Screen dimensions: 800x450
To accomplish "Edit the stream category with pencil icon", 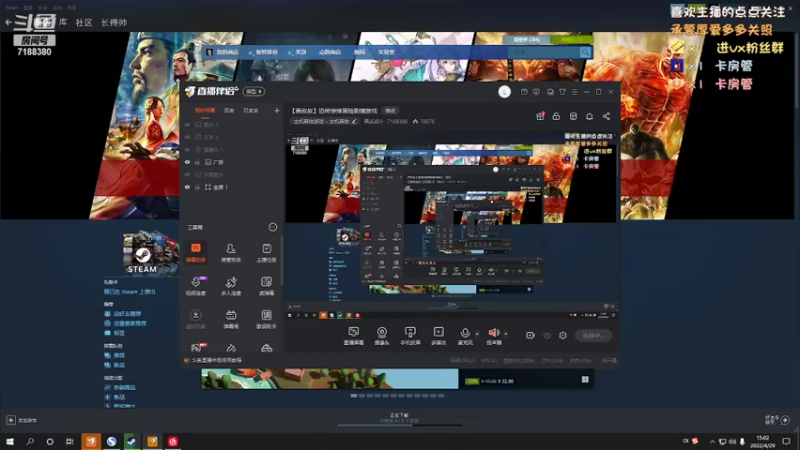I will point(354,121).
